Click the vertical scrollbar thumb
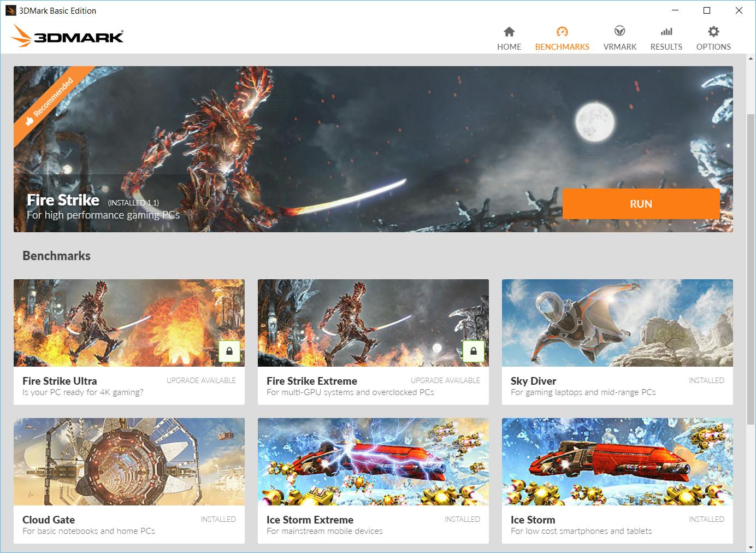Screen dimensions: 756x553 [751, 269]
